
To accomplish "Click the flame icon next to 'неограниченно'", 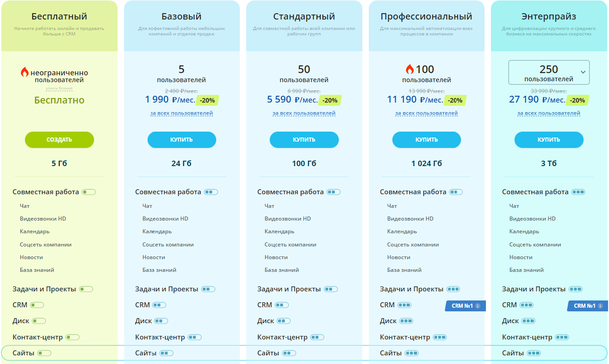I will 25,72.
